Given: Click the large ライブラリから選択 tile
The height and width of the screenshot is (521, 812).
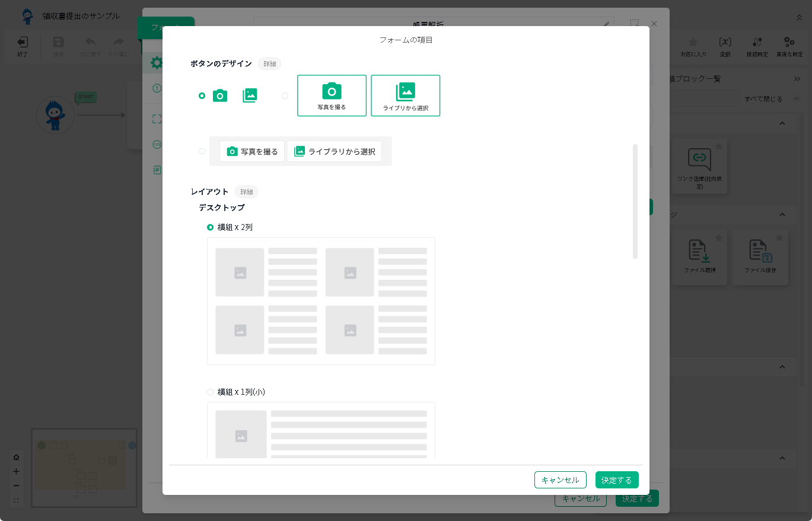Looking at the screenshot, I should tap(405, 95).
